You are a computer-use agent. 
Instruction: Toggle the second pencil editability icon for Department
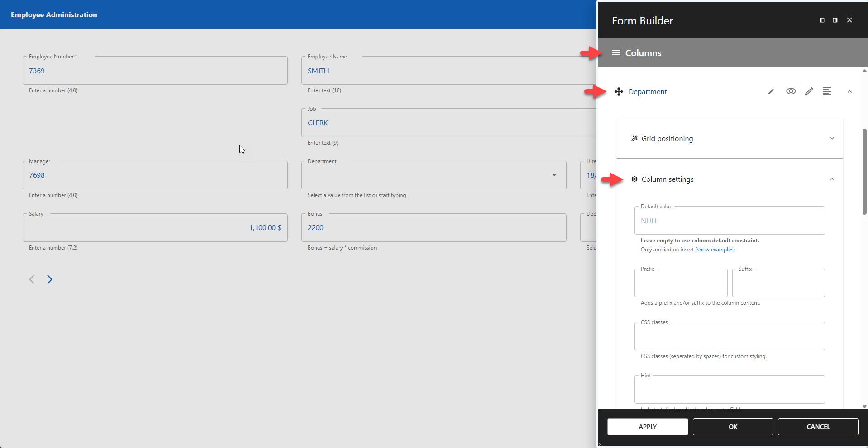click(809, 91)
